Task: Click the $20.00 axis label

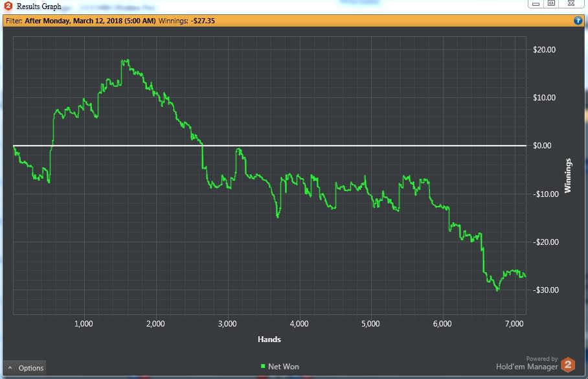Action: [x=544, y=49]
